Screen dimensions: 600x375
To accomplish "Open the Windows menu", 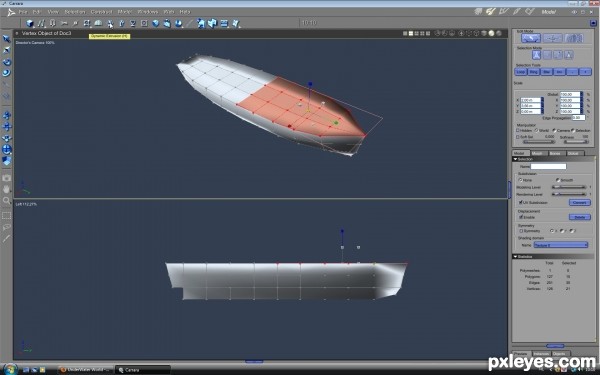I will click(x=148, y=12).
